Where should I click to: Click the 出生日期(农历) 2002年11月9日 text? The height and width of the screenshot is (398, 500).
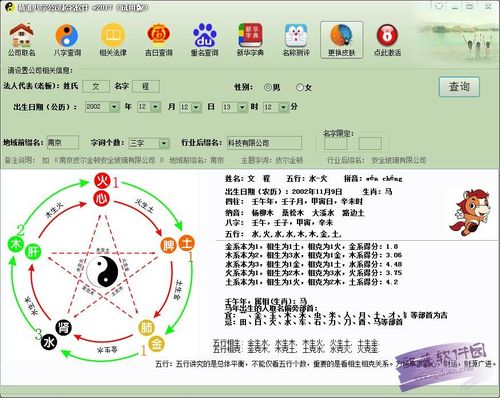(283, 191)
